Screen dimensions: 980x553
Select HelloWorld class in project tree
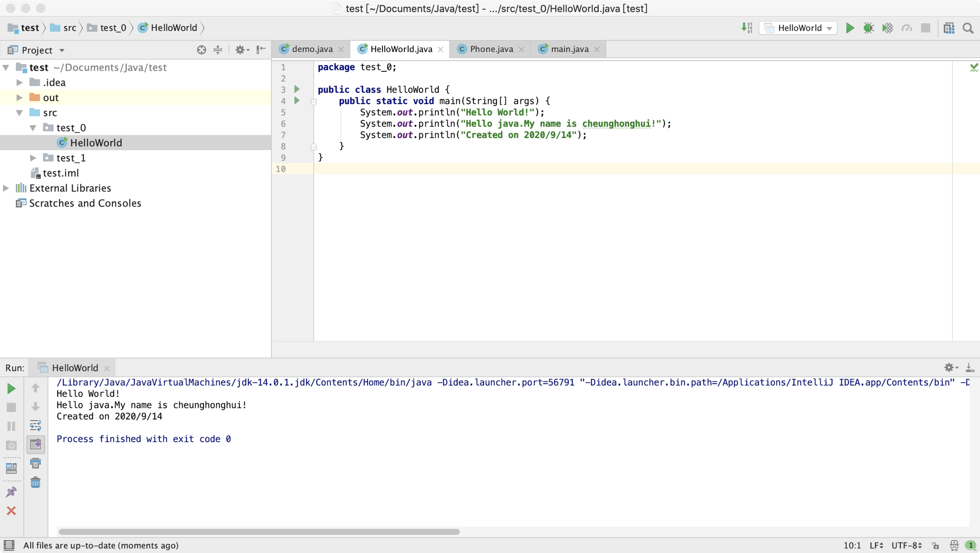click(x=136, y=143)
